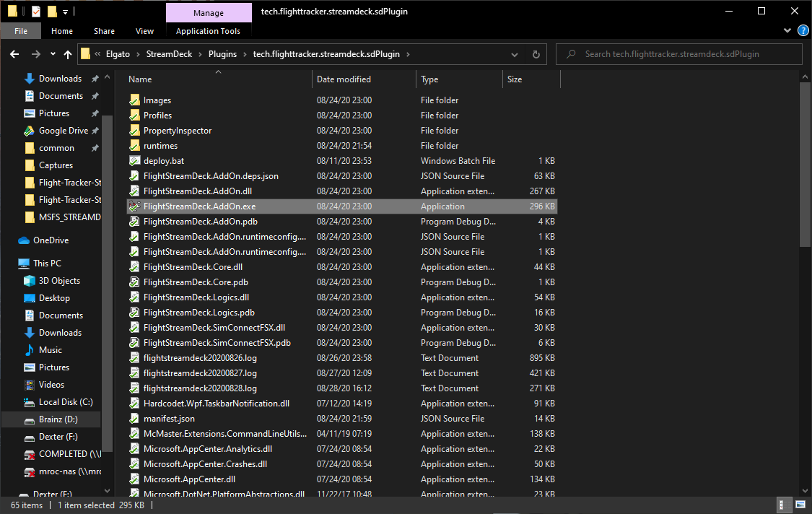Refresh the current folder view
Screen dimensions: 812x514
coord(536,54)
